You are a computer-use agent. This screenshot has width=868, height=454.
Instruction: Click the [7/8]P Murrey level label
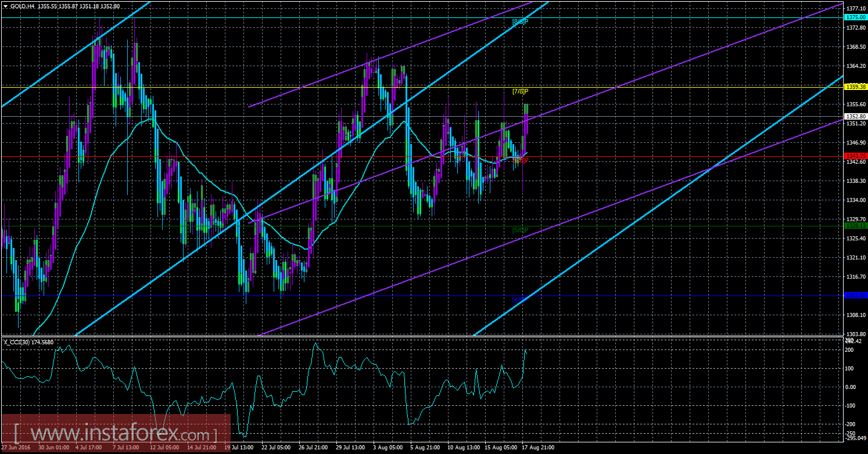click(520, 91)
